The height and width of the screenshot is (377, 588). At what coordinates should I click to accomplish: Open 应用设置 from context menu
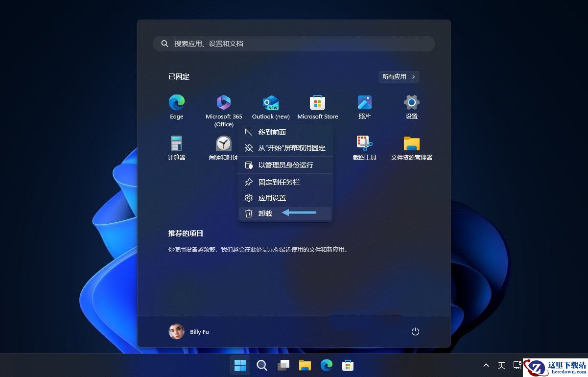click(285, 198)
